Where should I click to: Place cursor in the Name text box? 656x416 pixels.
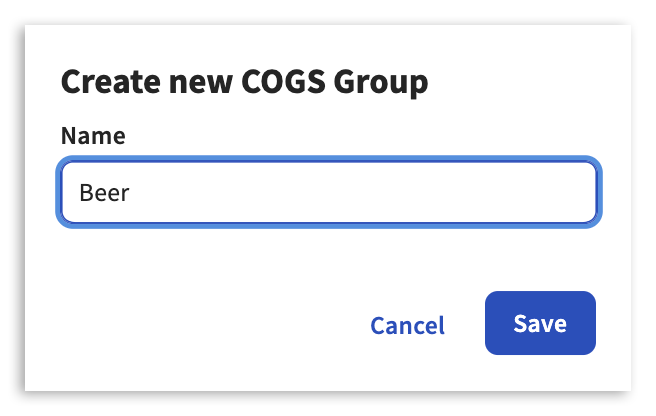point(329,192)
